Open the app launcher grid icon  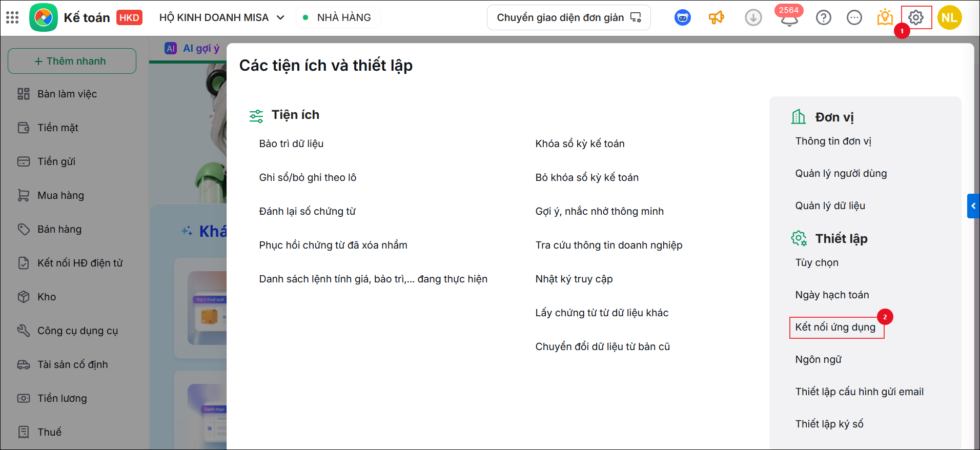click(x=12, y=17)
